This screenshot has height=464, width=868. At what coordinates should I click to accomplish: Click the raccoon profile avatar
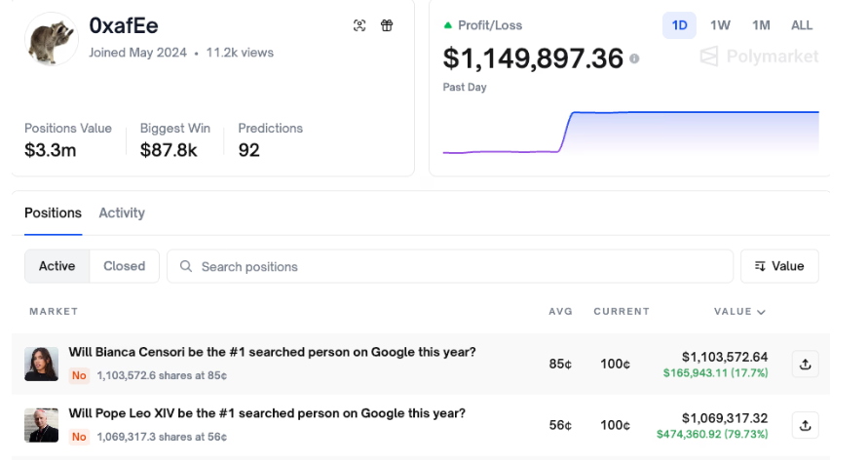coord(52,40)
